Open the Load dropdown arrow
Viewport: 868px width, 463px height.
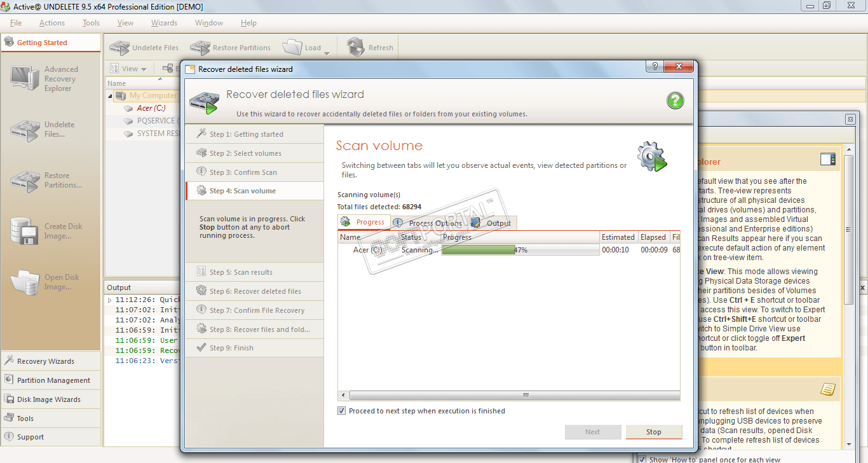(327, 53)
